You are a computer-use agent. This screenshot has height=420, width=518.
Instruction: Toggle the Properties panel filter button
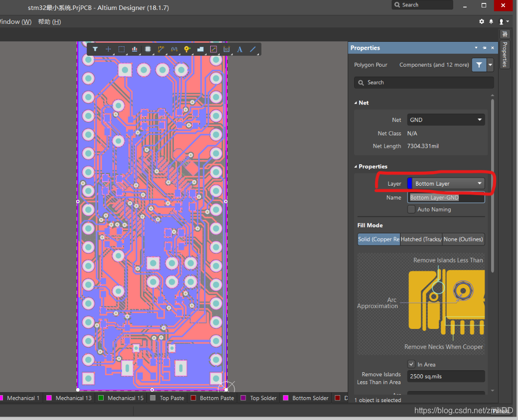pos(479,65)
